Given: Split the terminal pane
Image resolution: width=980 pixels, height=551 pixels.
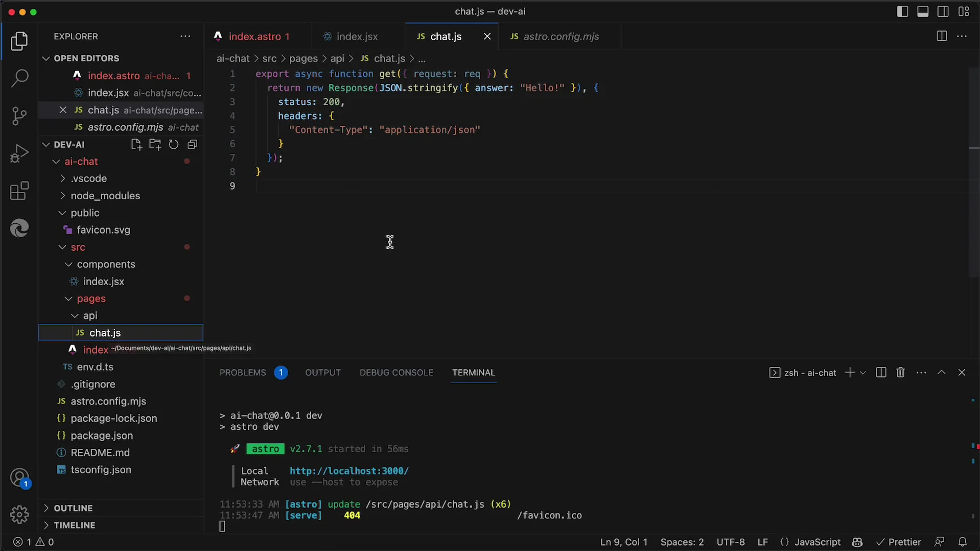Looking at the screenshot, I should coord(881,373).
